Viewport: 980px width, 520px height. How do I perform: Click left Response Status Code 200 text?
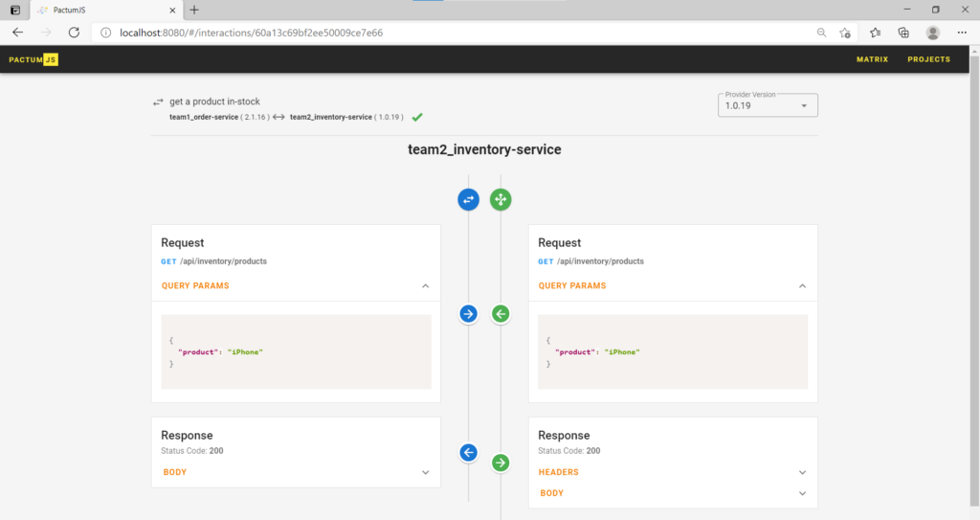click(x=191, y=450)
